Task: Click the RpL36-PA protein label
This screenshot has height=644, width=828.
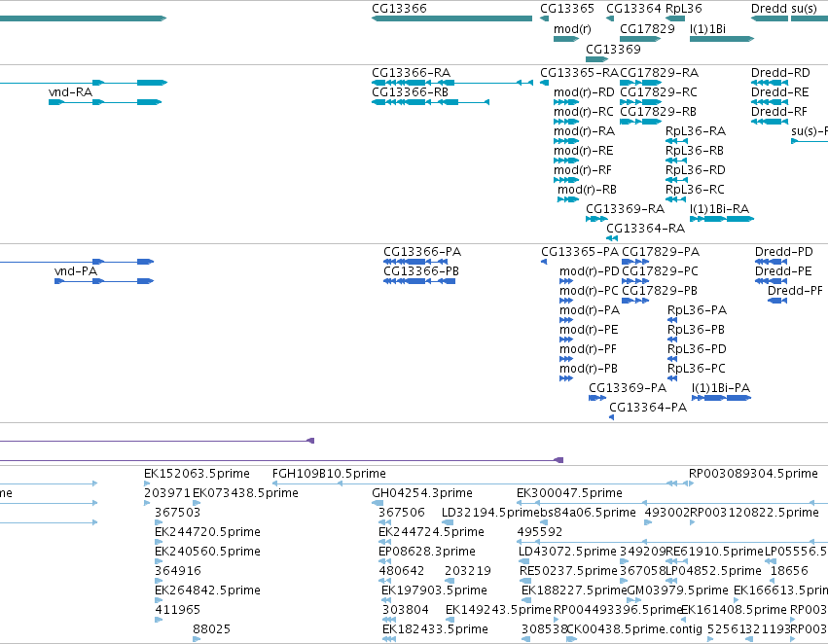Action: point(697,310)
